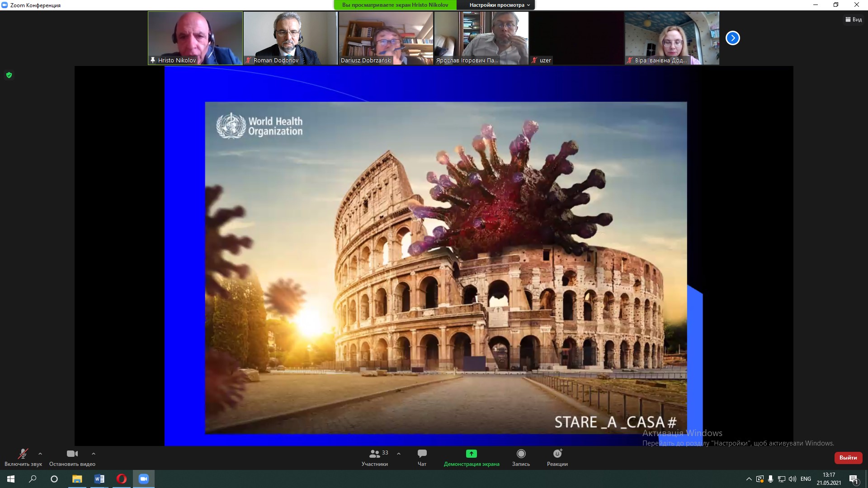Click the green encryption shield icon
868x488 pixels.
pos(9,75)
